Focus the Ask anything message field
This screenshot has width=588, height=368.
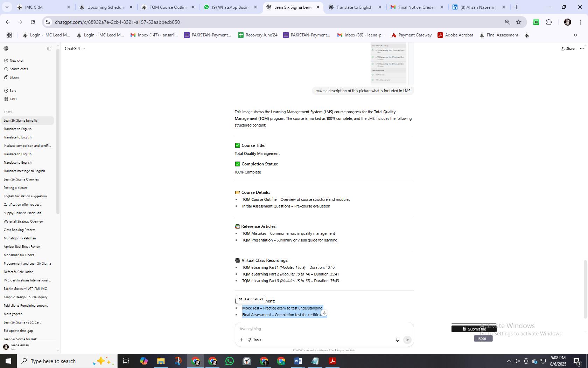pos(324,329)
